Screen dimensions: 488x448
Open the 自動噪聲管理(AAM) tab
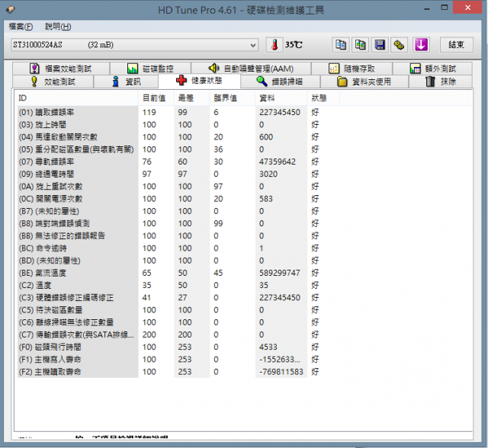click(x=251, y=69)
